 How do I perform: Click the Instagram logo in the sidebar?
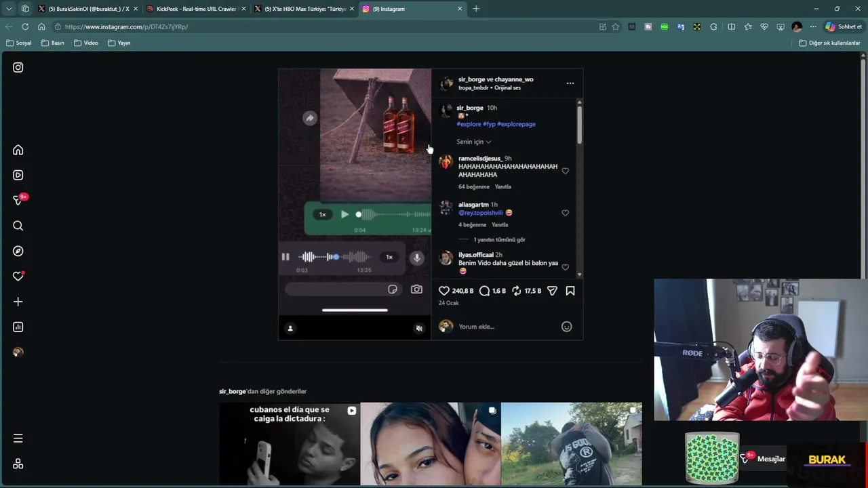pyautogui.click(x=18, y=67)
